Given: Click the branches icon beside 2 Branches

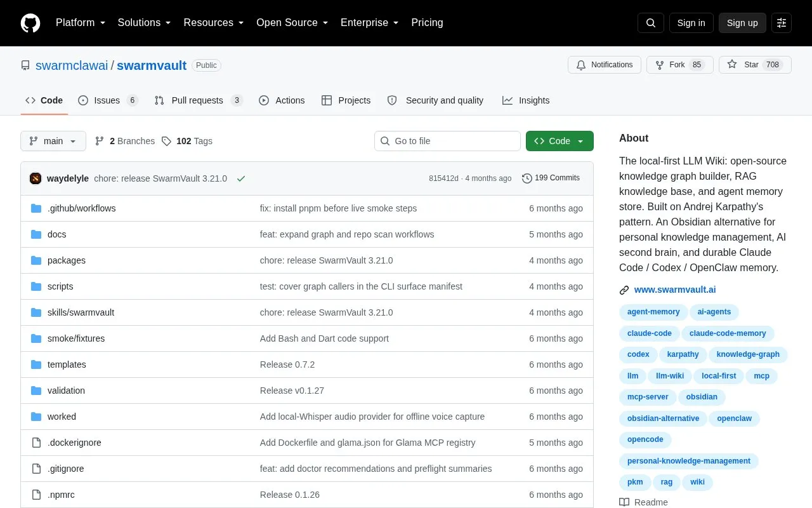Looking at the screenshot, I should point(100,141).
